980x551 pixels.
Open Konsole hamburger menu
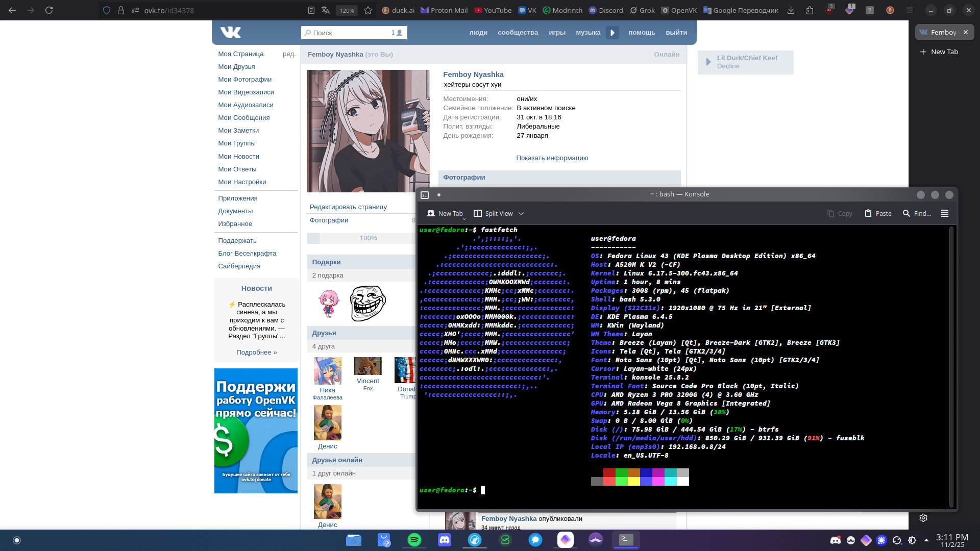tap(945, 213)
